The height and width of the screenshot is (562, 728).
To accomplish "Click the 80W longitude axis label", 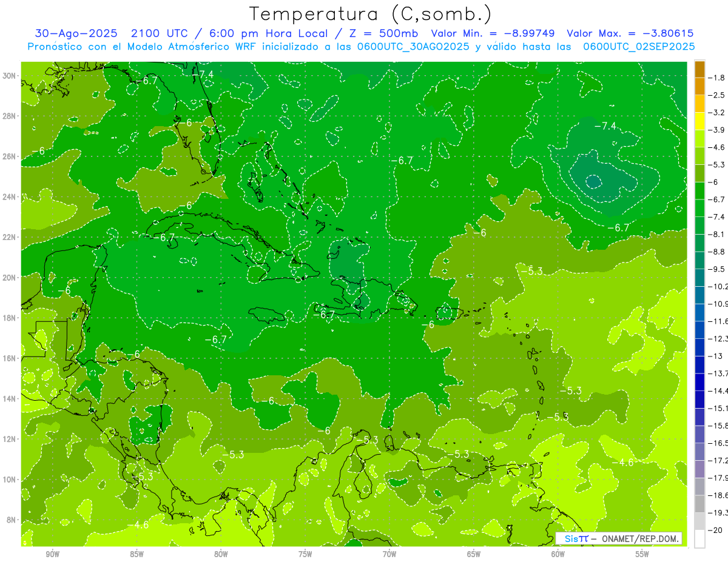I will (x=221, y=554).
